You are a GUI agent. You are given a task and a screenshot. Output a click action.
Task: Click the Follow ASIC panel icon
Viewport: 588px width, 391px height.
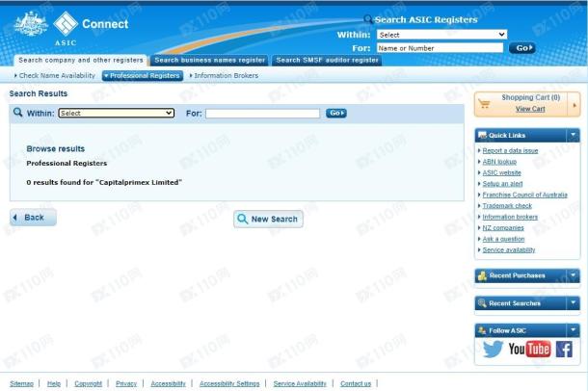coord(482,330)
